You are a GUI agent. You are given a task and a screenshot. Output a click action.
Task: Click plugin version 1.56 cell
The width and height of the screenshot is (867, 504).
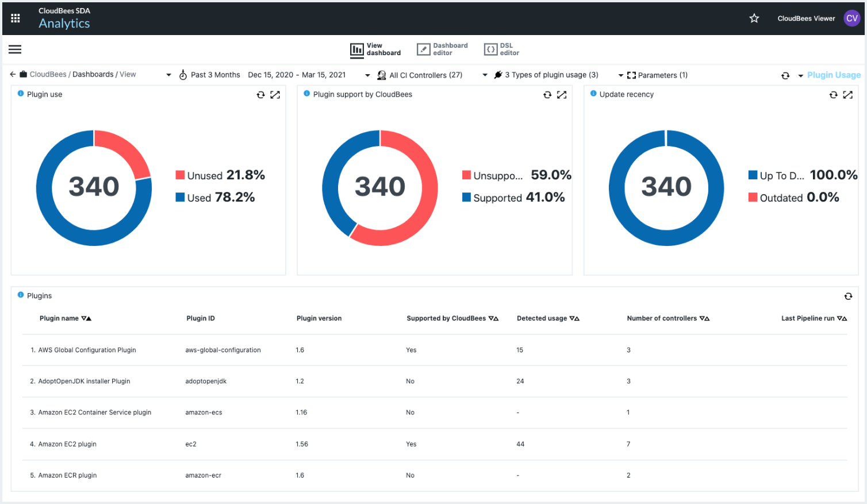pyautogui.click(x=302, y=444)
